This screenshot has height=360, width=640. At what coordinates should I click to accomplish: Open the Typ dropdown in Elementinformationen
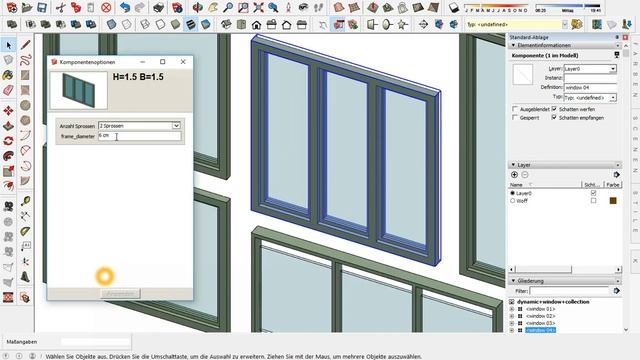point(612,98)
